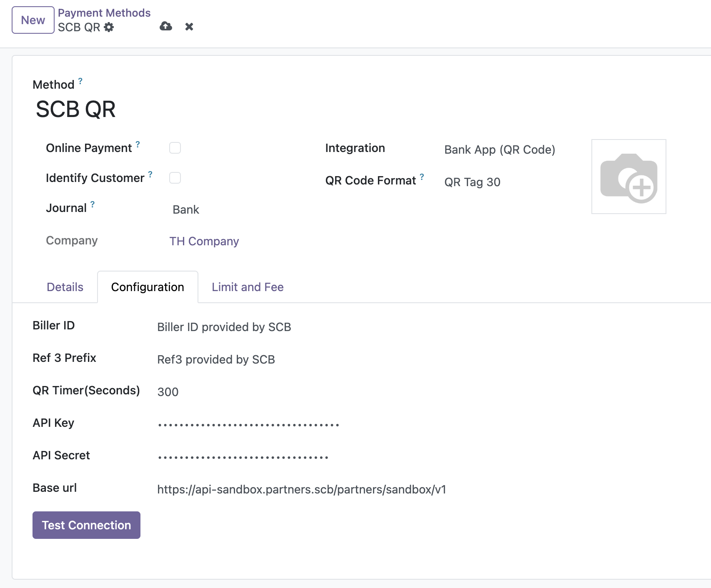Image resolution: width=711 pixels, height=588 pixels.
Task: Click the Company field label
Action: coord(72,240)
